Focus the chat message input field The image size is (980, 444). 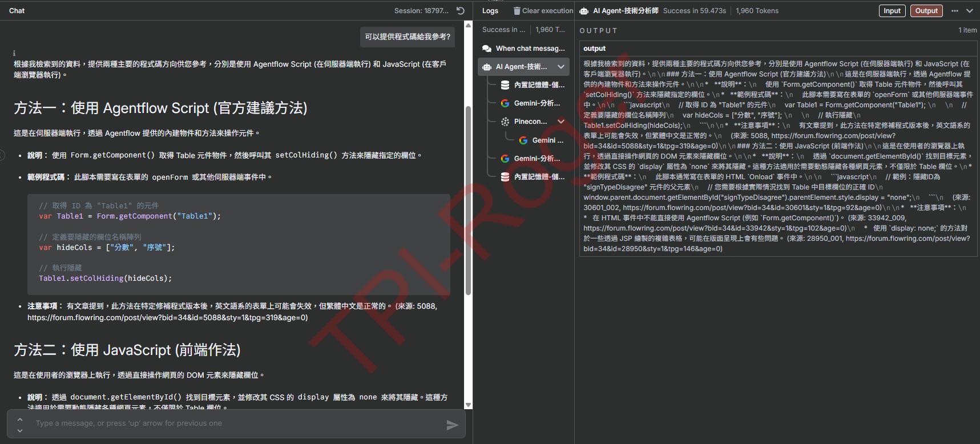pyautogui.click(x=237, y=423)
